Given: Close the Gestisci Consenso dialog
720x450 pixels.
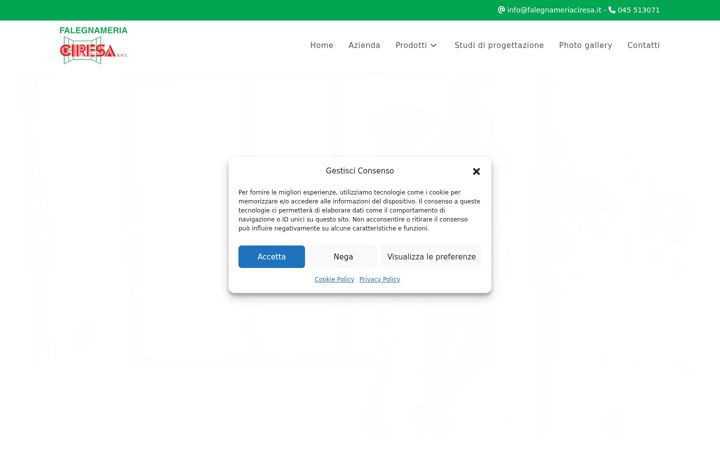Looking at the screenshot, I should point(476,171).
